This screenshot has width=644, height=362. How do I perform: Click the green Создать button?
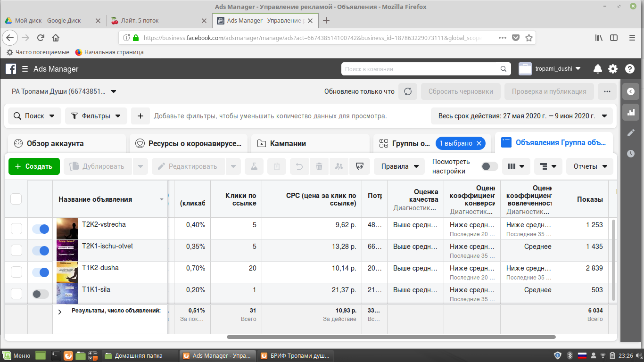(x=34, y=166)
